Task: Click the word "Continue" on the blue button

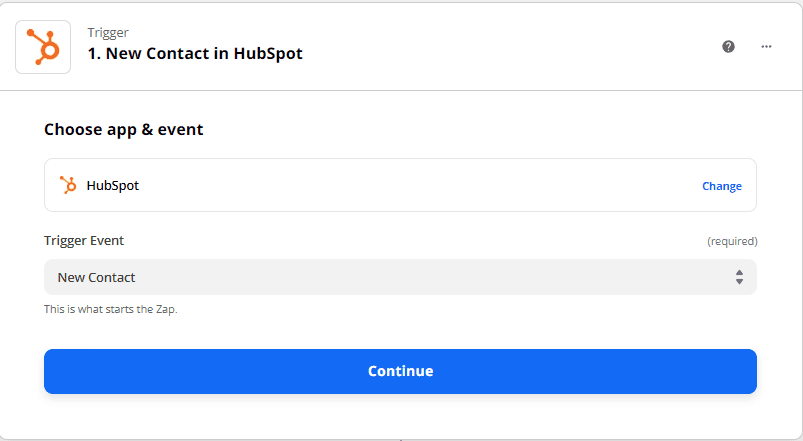Action: (400, 371)
